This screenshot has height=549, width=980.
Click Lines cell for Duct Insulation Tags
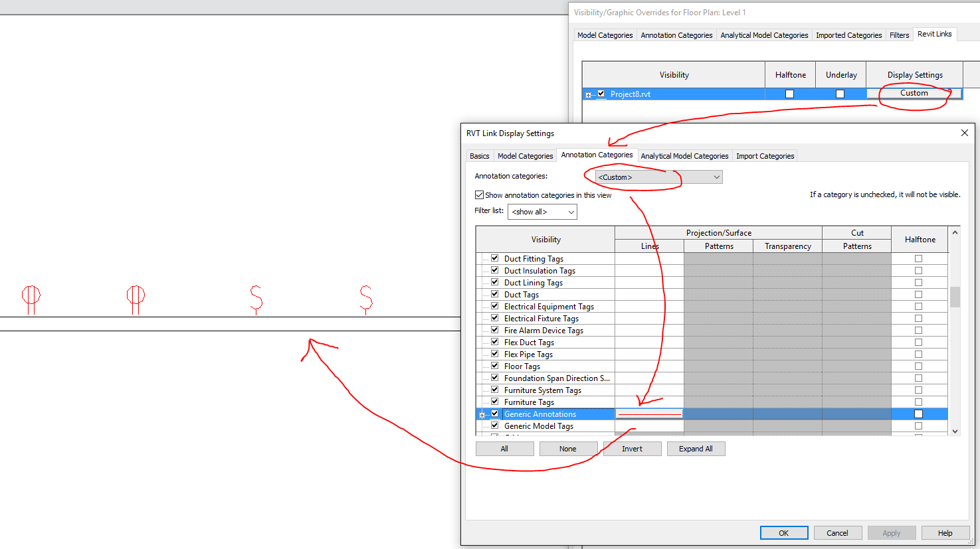pyautogui.click(x=649, y=271)
